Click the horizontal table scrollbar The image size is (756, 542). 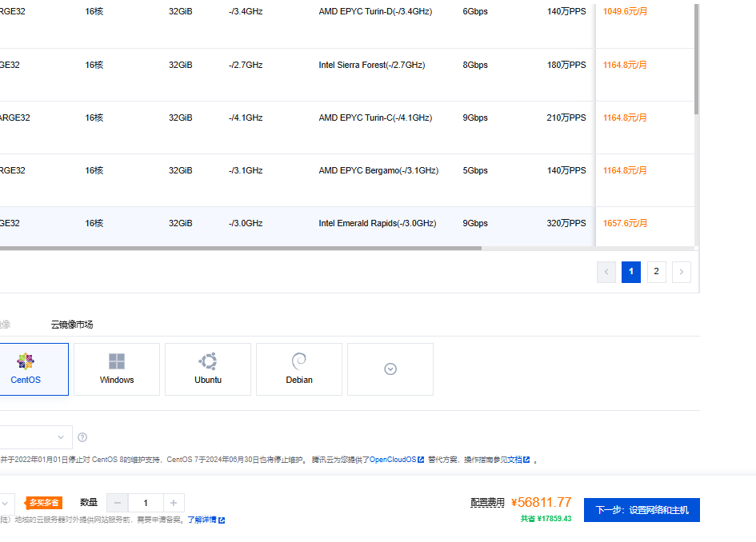[x=240, y=249]
